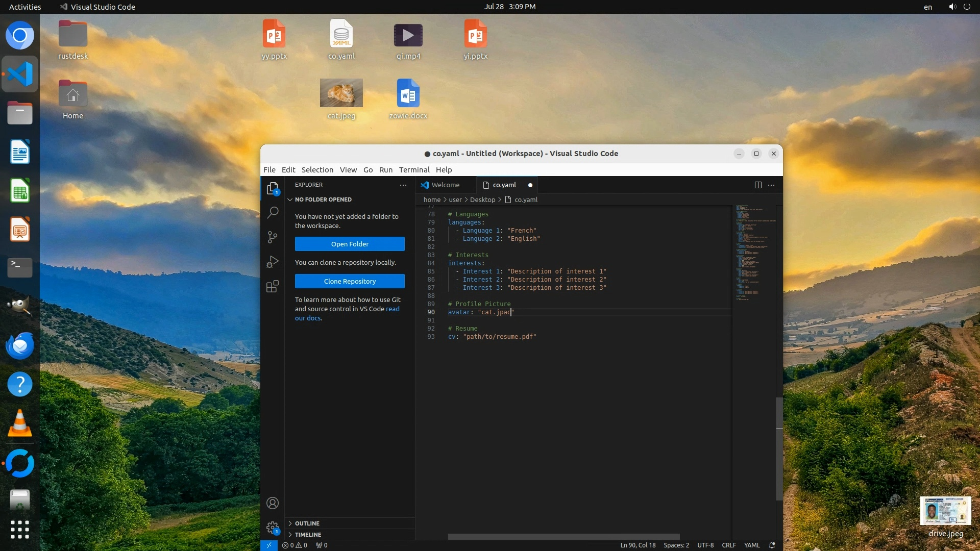Open the Terminal menu

414,170
